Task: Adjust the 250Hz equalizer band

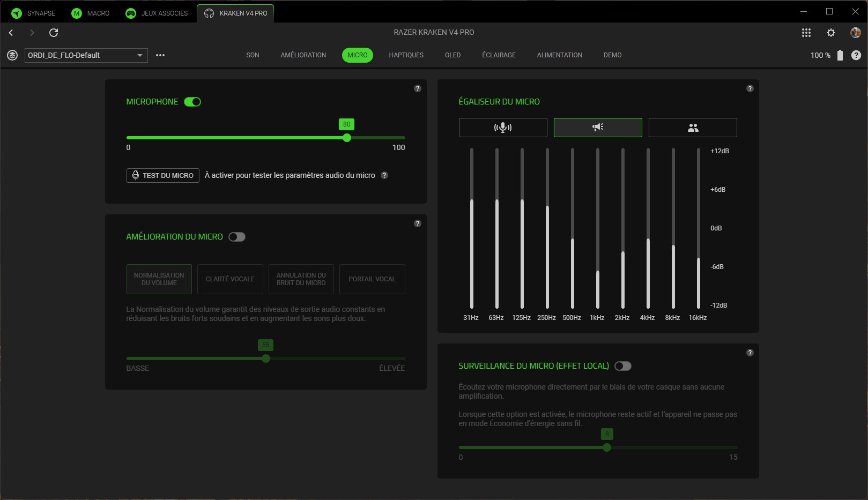Action: (547, 228)
